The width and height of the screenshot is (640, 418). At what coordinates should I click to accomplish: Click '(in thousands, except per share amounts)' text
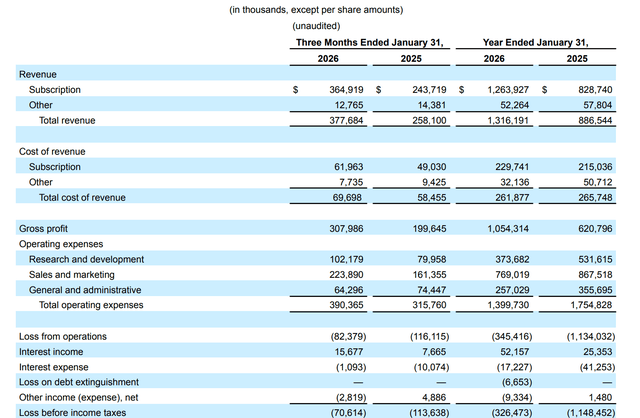(x=316, y=10)
